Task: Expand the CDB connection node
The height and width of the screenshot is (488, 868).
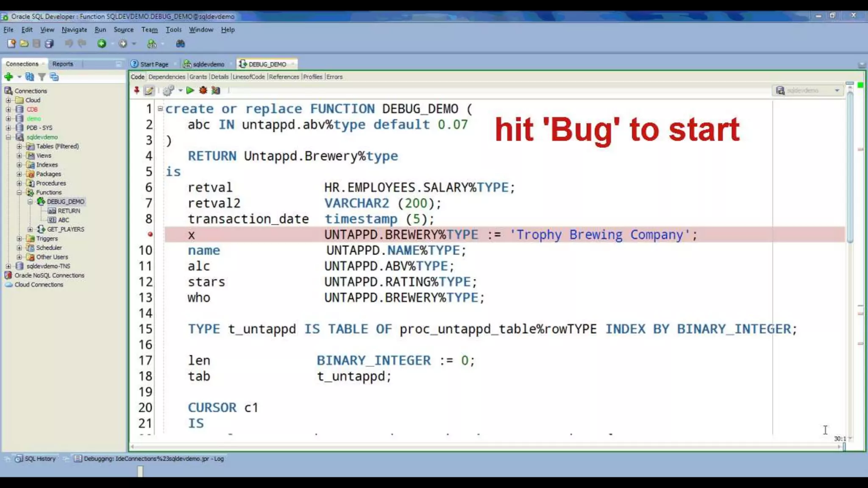Action: pos(8,109)
